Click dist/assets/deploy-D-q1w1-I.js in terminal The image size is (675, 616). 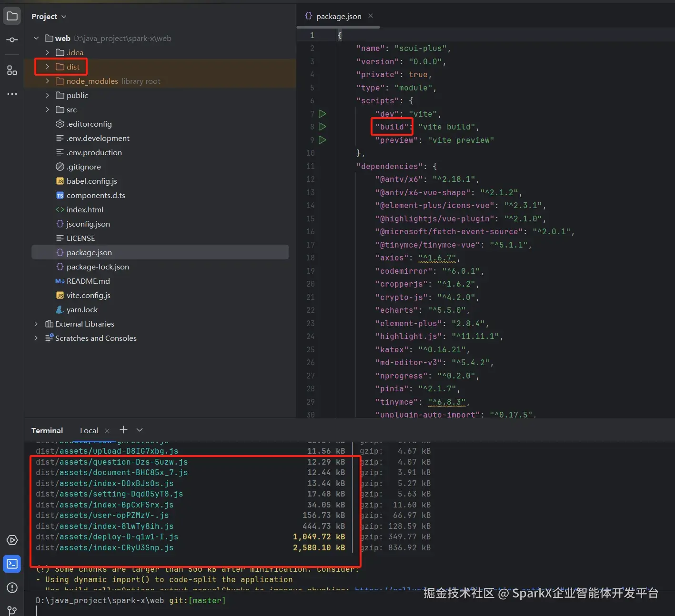click(107, 537)
